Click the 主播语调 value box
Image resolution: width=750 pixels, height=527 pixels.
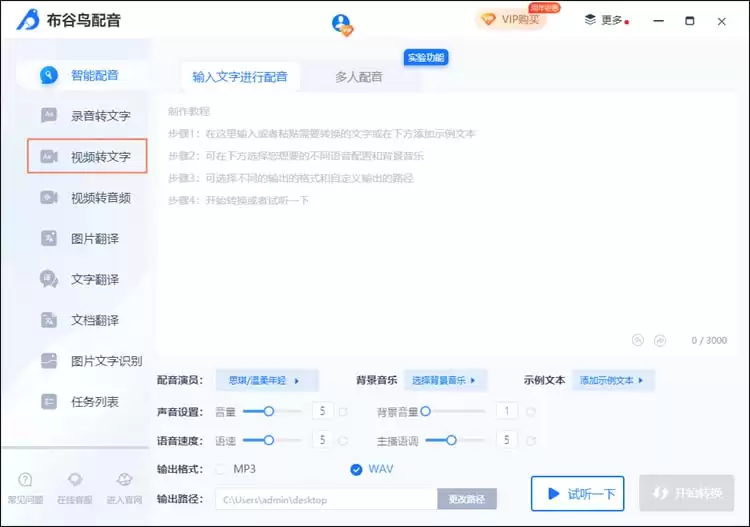[x=507, y=440]
